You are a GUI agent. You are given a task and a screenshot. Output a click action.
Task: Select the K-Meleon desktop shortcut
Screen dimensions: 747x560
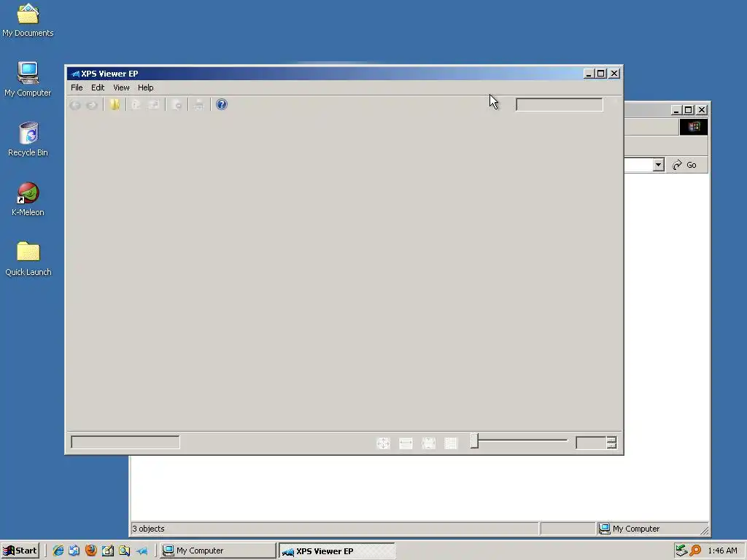[x=28, y=199]
